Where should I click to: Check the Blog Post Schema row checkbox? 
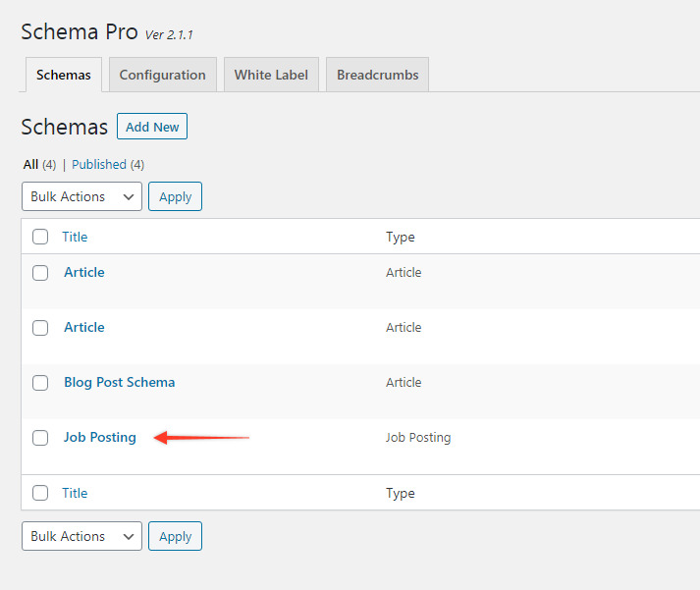click(x=40, y=383)
